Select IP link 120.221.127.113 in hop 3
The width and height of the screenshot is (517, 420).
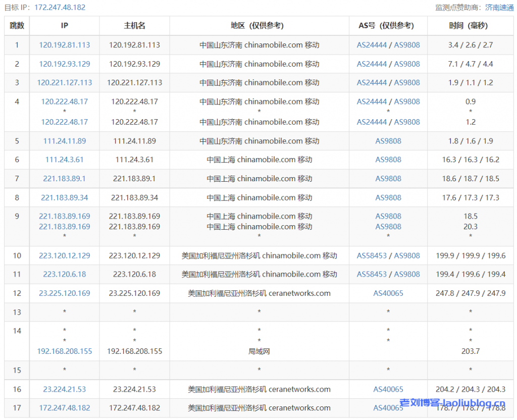(65, 83)
